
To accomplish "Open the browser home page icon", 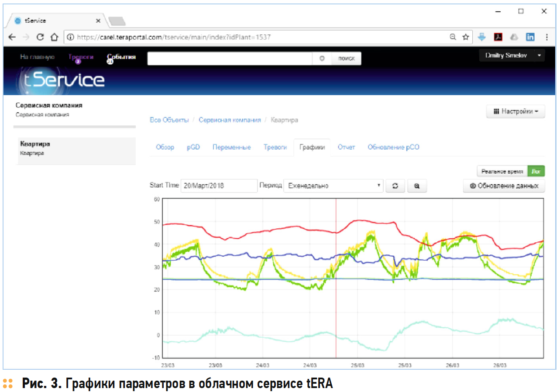I will point(54,38).
